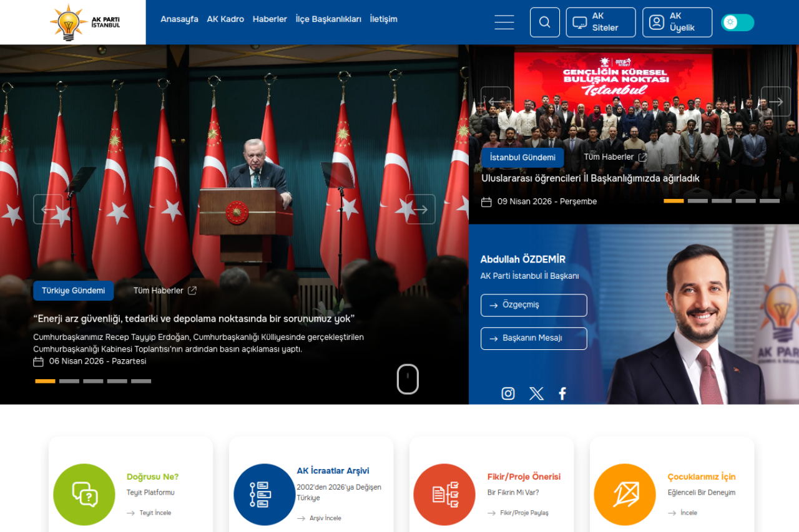Select first indicator in İstanbul Gündemi slider
The width and height of the screenshot is (799, 532).
[x=674, y=201]
